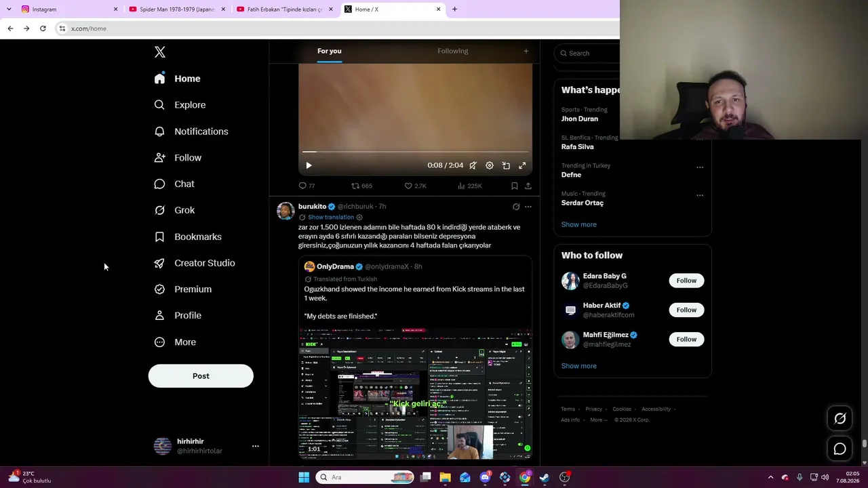Screen dimensions: 868x488
Task: Click the Post button
Action: (x=201, y=376)
